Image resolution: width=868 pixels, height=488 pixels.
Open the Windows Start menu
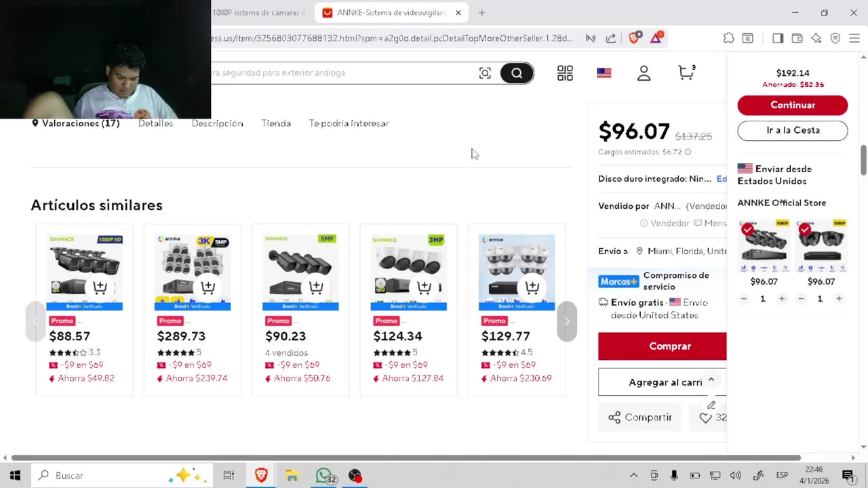coord(15,476)
